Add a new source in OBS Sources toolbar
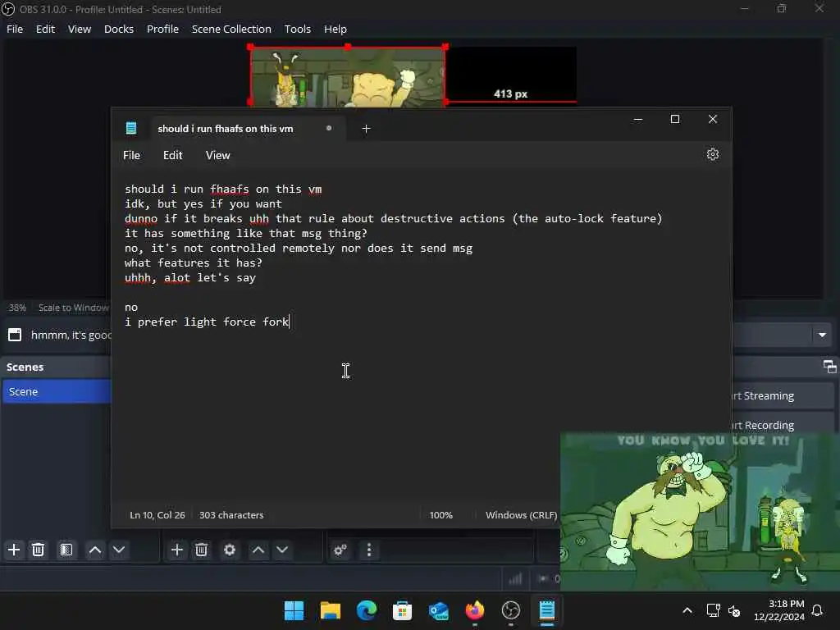840x630 pixels. pyautogui.click(x=177, y=550)
